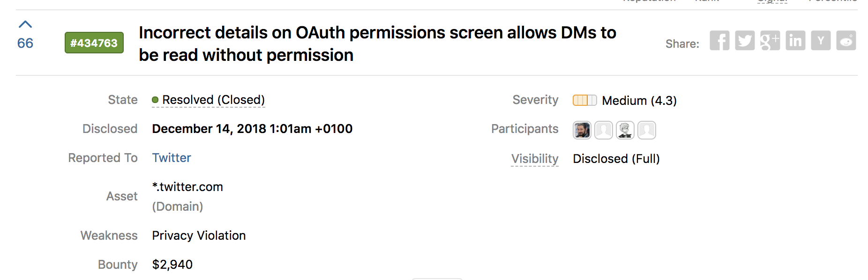Click the Visibility label
This screenshot has height=280, width=868.
coord(535,159)
